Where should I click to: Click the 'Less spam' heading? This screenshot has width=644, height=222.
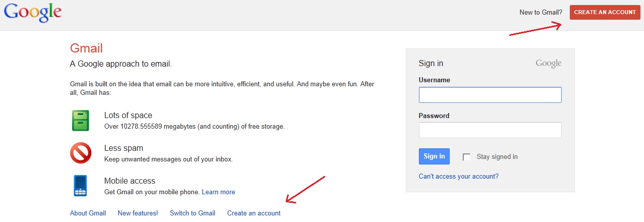tap(124, 148)
